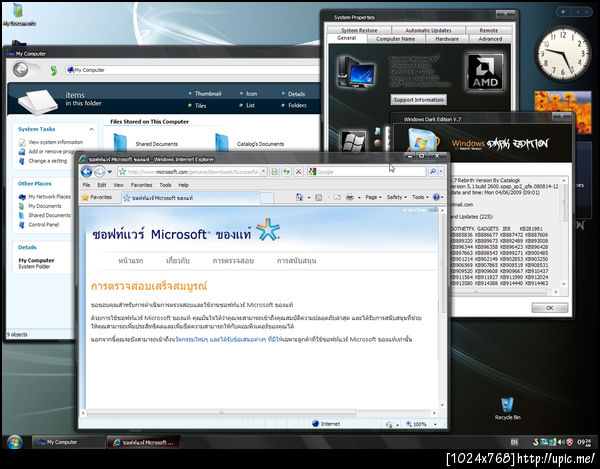600x469 pixels.
Task: Select My Computer taskbar button
Action: click(68, 442)
